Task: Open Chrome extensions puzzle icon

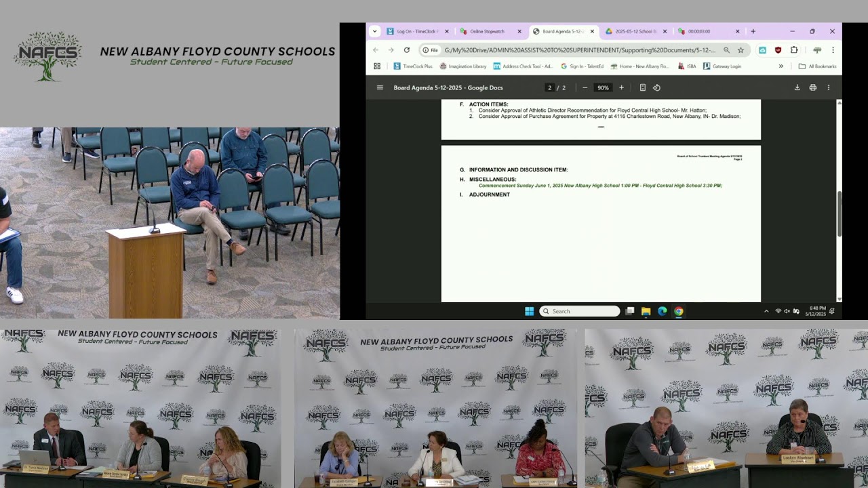Action: [x=794, y=50]
